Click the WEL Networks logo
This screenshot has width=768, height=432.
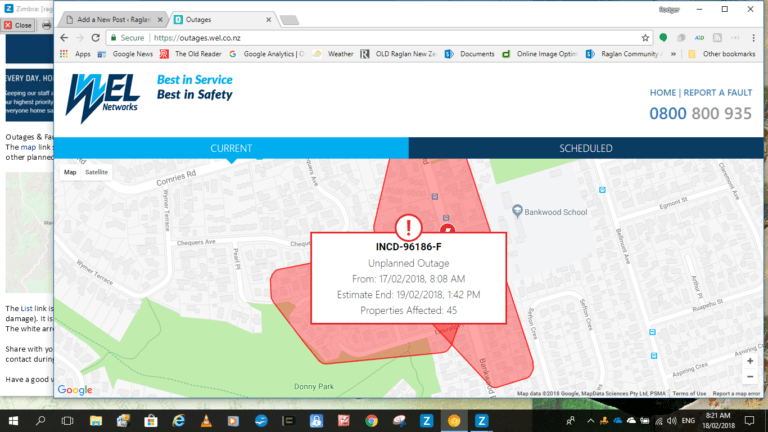103,98
